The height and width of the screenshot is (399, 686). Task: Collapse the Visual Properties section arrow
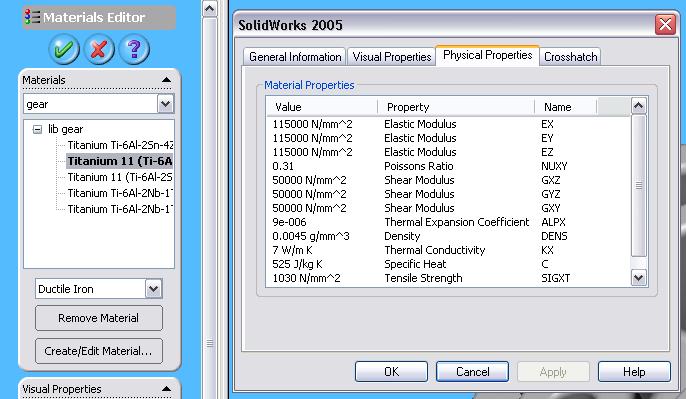pos(166,388)
